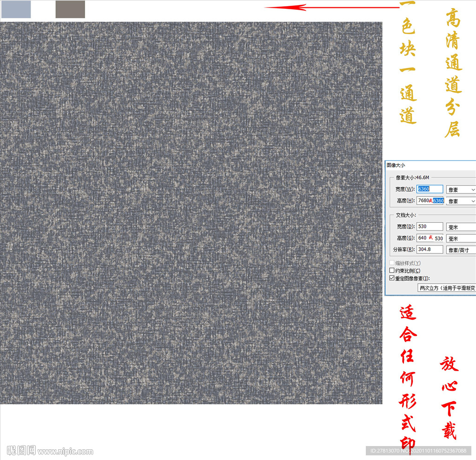Open the document height 毫米 unit dropdown
This screenshot has width=476, height=460.
[461, 239]
